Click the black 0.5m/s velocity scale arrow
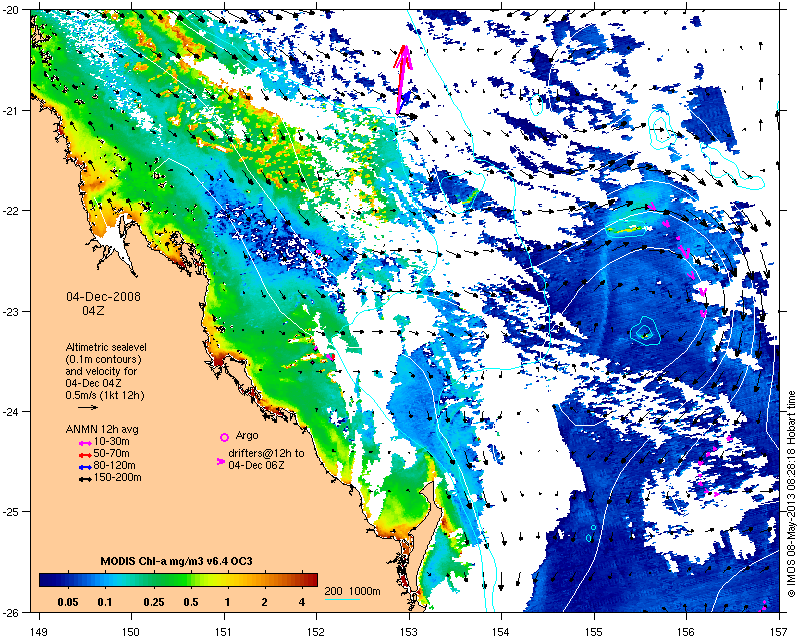 [x=88, y=407]
